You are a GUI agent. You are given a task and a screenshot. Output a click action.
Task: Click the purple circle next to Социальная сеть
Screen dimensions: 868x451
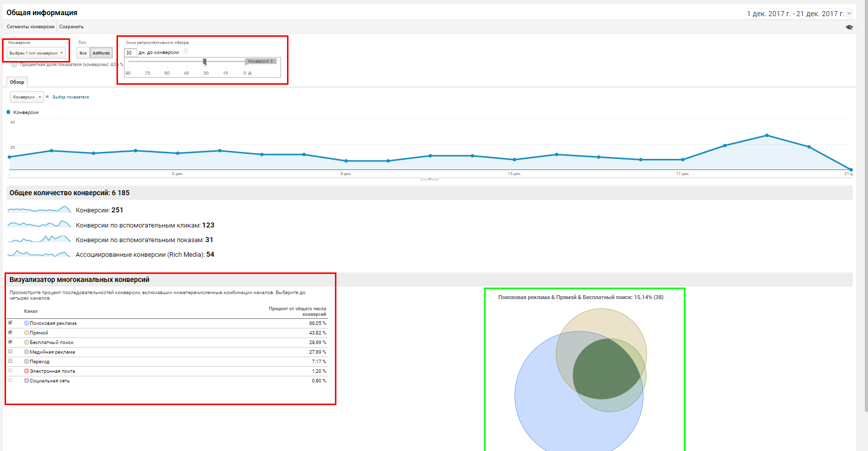[27, 380]
